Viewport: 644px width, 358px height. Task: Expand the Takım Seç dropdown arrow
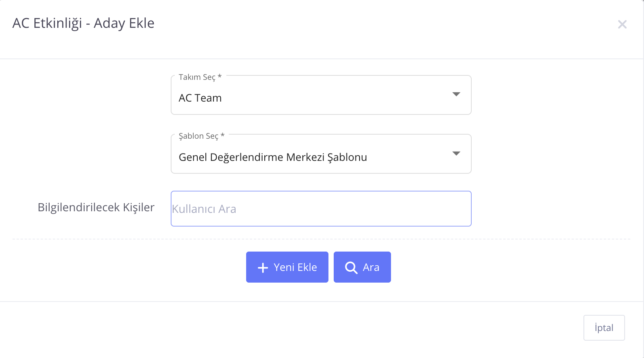tap(456, 94)
